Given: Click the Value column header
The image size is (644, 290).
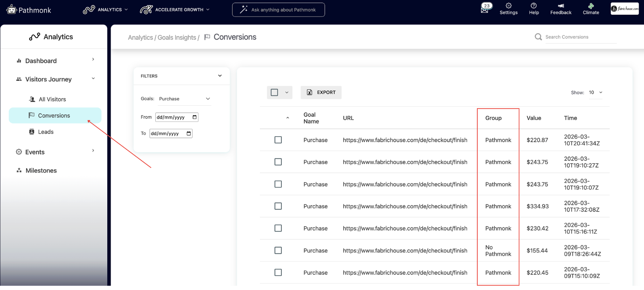Looking at the screenshot, I should click(534, 118).
